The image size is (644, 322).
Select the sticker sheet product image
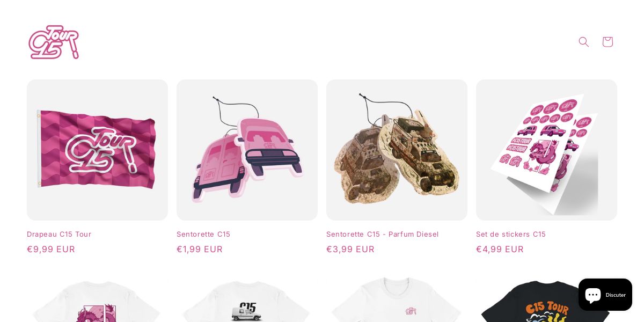coord(546,150)
